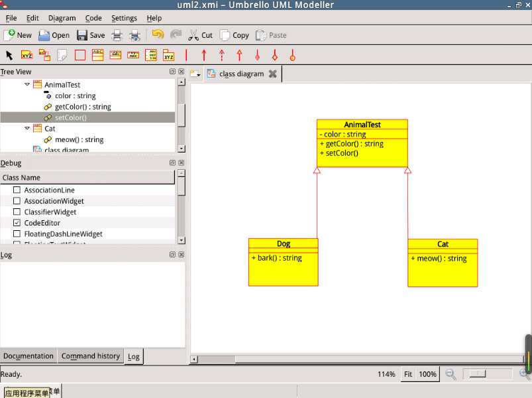The height and width of the screenshot is (398, 532).
Task: Click the Open file toolbar button
Action: [54, 35]
